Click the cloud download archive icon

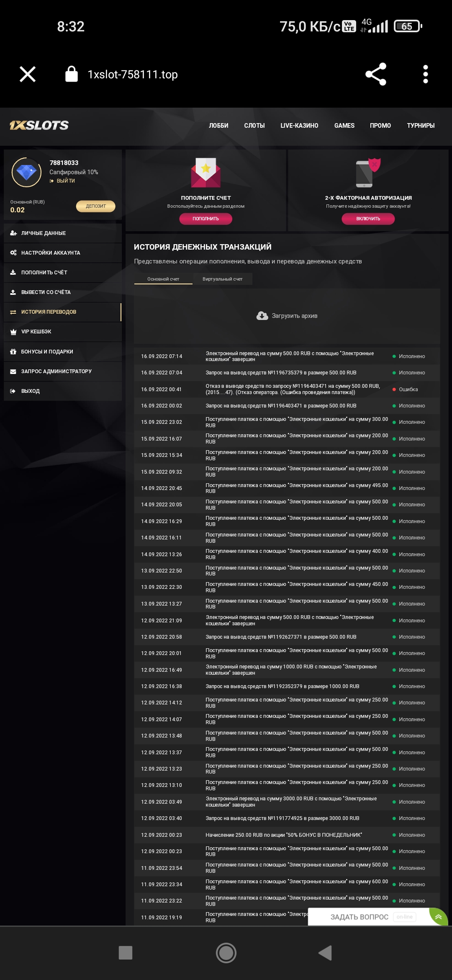tap(262, 316)
